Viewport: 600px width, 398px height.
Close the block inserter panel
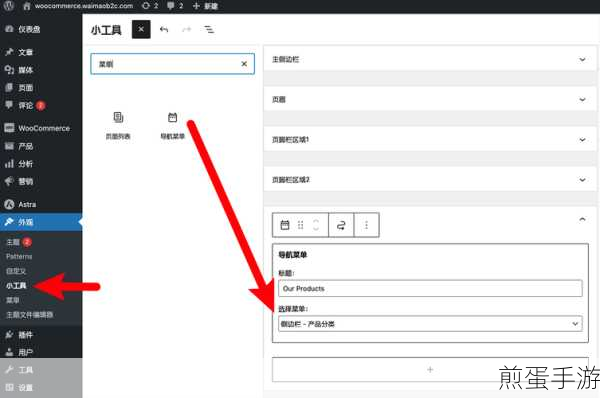[x=141, y=29]
